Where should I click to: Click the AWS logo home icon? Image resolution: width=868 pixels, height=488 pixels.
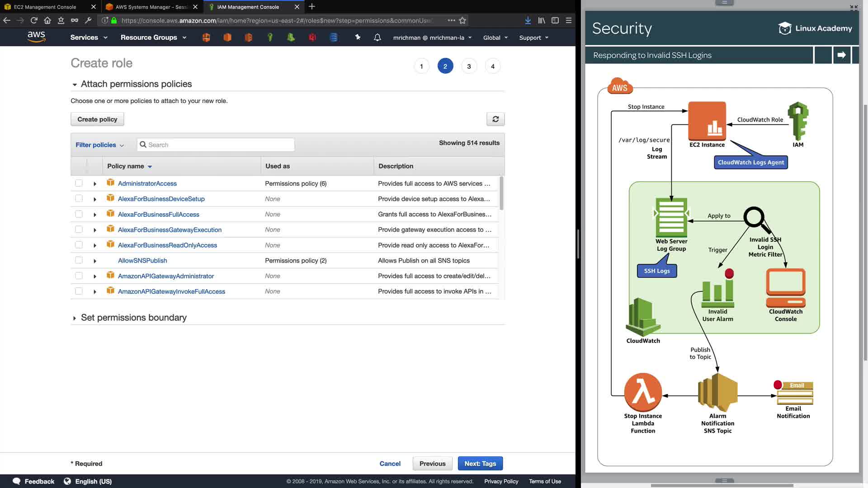[x=36, y=37]
